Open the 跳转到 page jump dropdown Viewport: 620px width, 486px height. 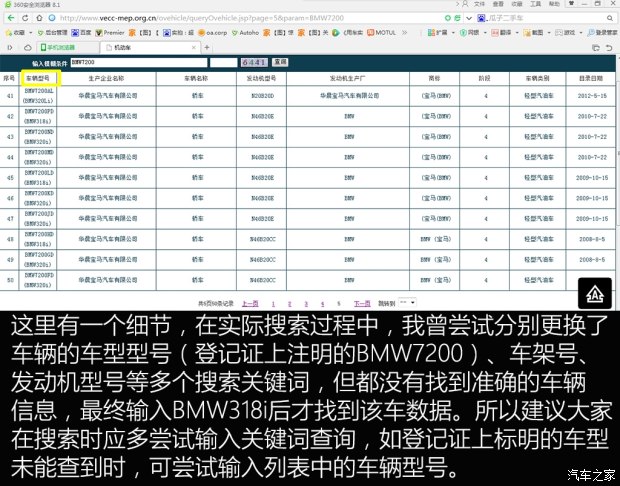(407, 303)
